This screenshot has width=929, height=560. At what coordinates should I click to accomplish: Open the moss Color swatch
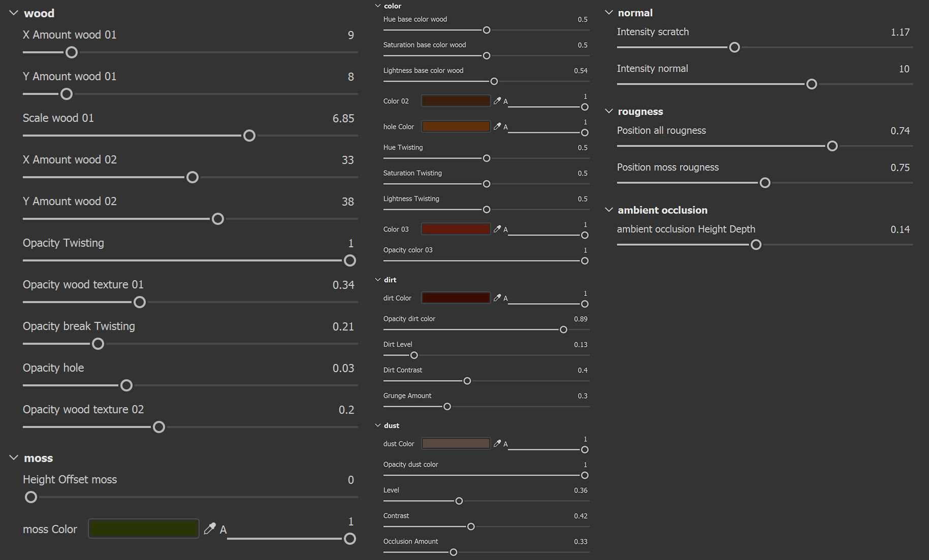coord(144,529)
